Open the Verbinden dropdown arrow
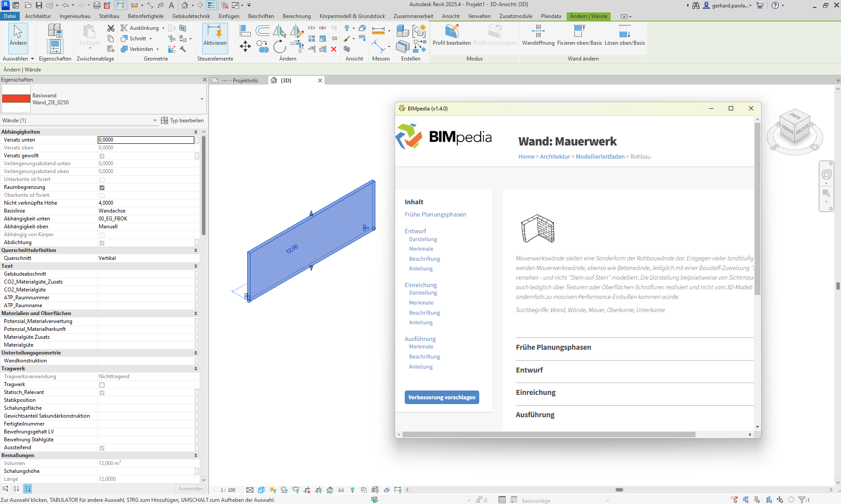This screenshot has width=841, height=504. 158,49
